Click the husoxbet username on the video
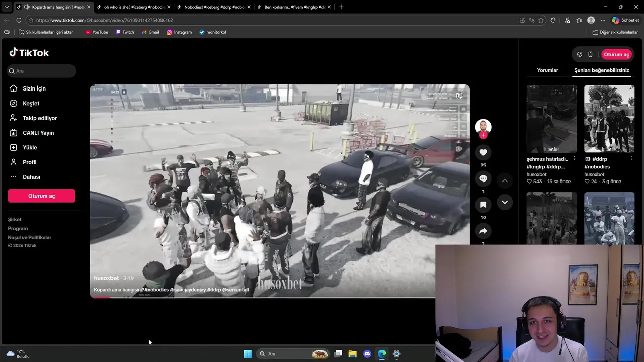 [x=106, y=278]
